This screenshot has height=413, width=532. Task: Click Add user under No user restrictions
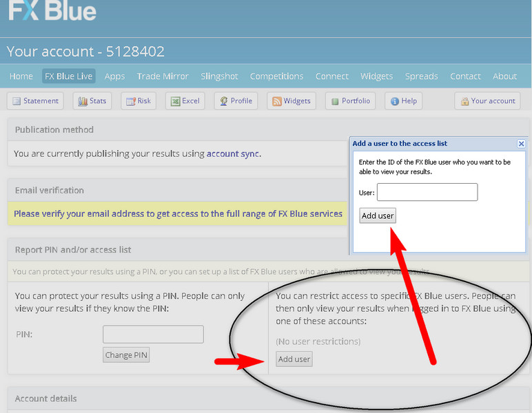click(294, 359)
